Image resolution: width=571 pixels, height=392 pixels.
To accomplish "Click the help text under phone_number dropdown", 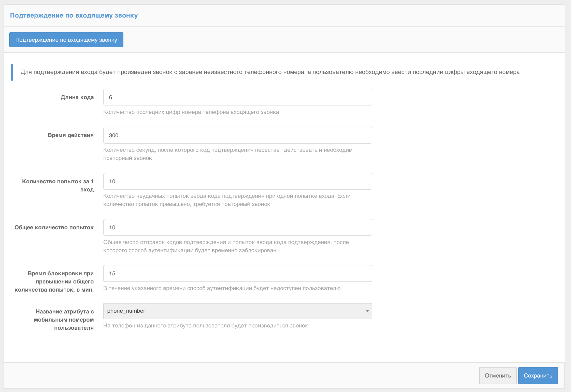I will pos(205,326).
